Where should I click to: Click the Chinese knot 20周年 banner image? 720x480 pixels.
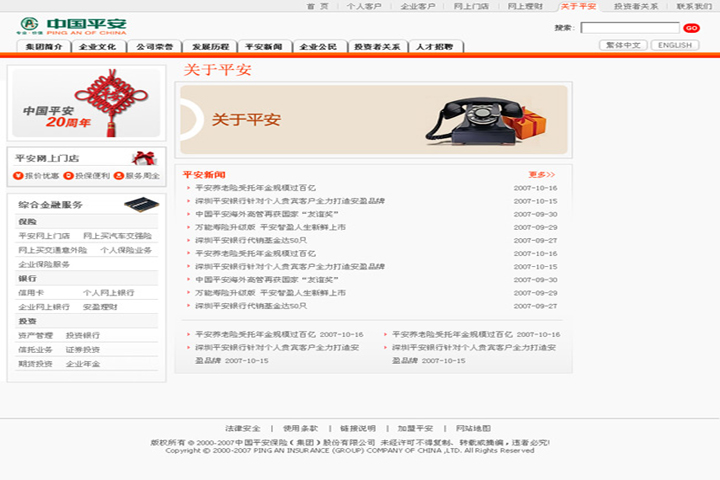tap(84, 103)
